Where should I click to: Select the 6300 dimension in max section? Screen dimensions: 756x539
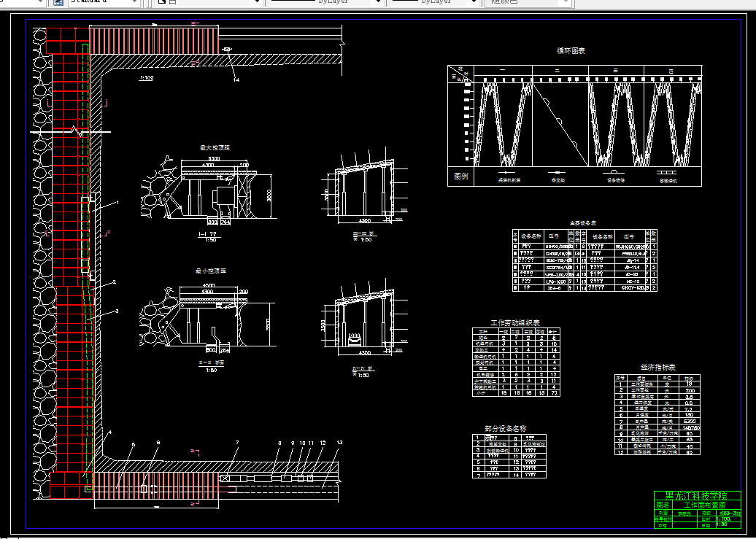(214, 158)
